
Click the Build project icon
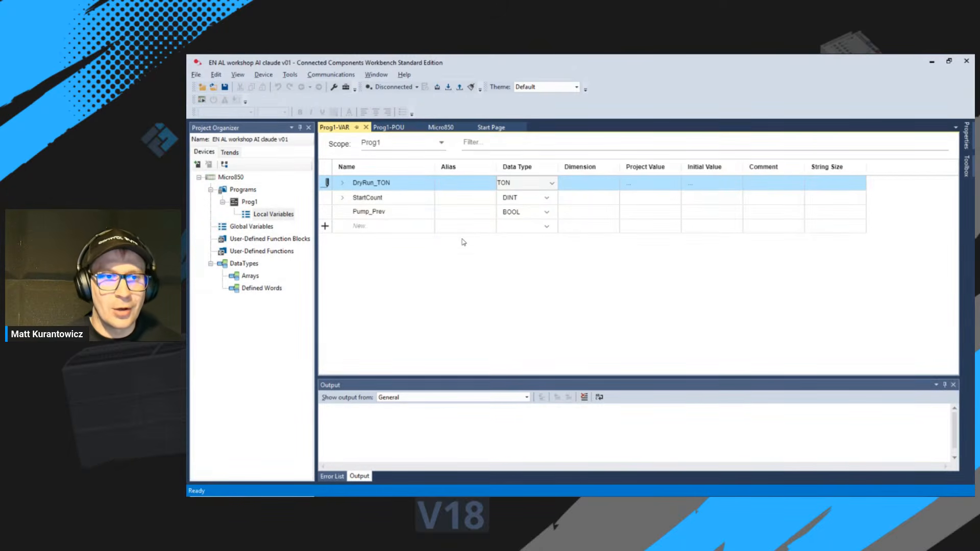click(437, 87)
